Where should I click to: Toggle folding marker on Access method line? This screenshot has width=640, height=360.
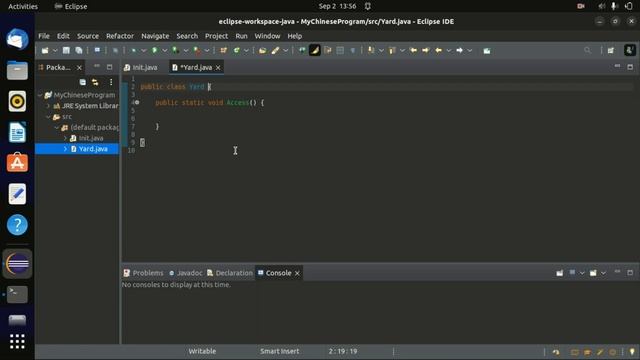137,102
